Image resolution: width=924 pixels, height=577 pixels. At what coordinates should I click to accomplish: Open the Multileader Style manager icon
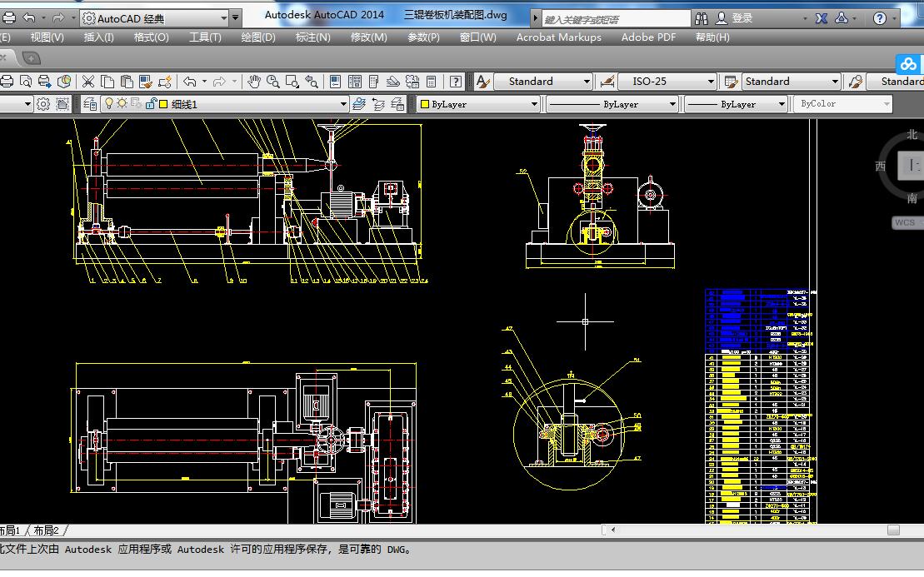(x=856, y=82)
